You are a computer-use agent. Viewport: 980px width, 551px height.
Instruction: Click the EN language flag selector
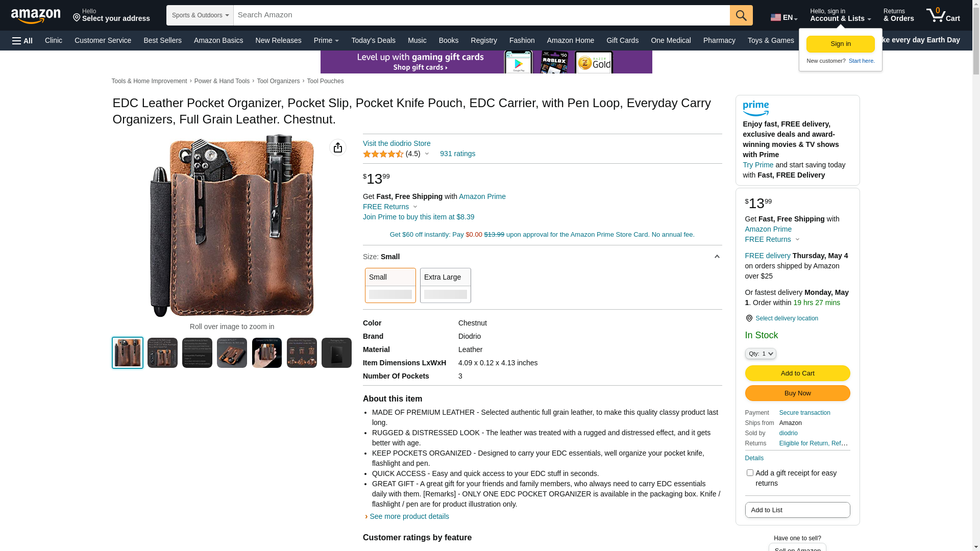(x=783, y=17)
